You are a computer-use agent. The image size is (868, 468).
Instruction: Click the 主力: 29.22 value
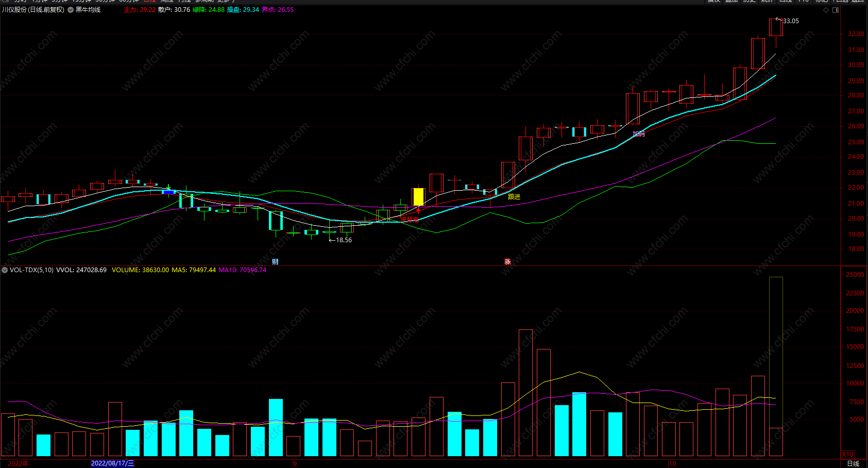[x=140, y=10]
